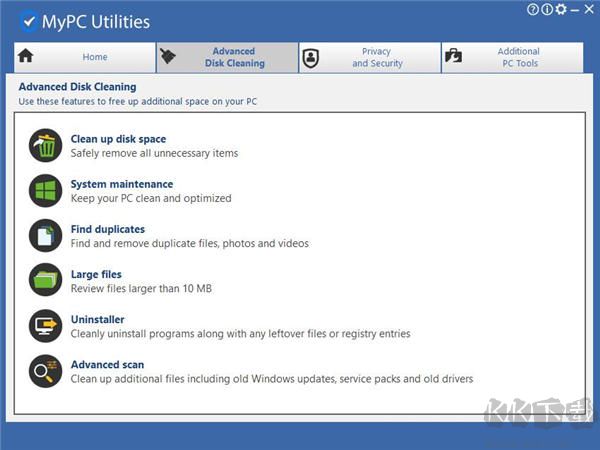
Task: Open the Large files link
Action: [x=96, y=274]
